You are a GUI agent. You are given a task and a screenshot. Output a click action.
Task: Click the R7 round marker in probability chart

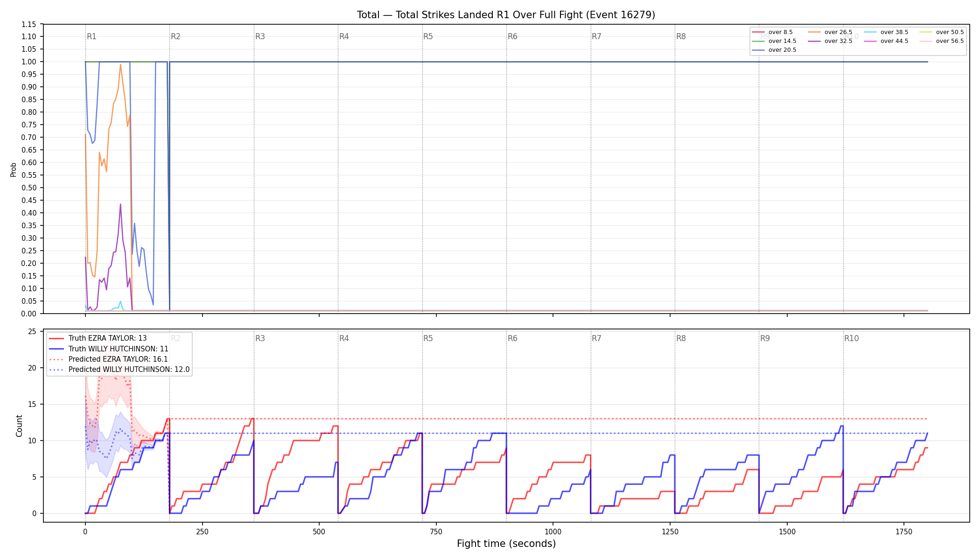596,36
